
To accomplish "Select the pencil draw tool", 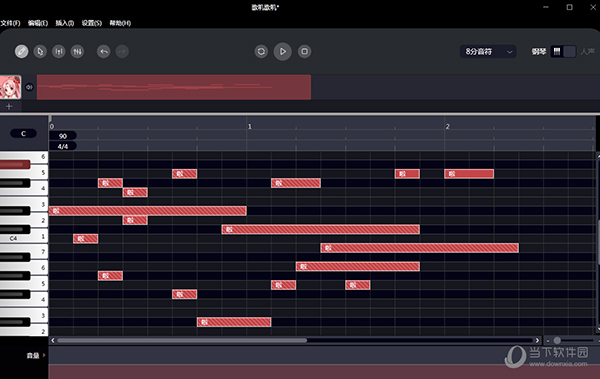I will pos(21,51).
